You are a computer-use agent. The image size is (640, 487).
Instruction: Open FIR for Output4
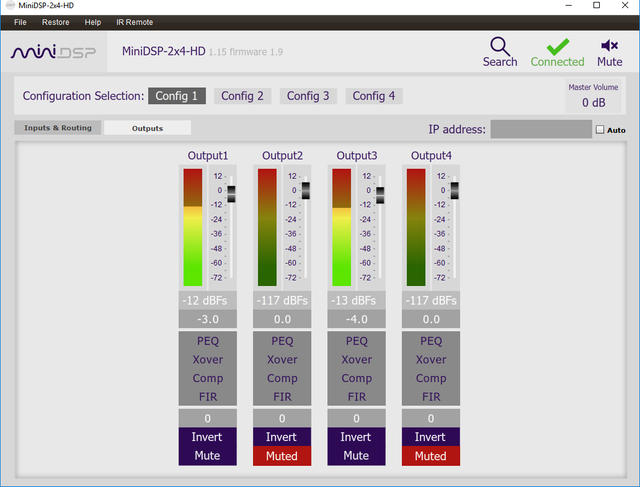(431, 397)
